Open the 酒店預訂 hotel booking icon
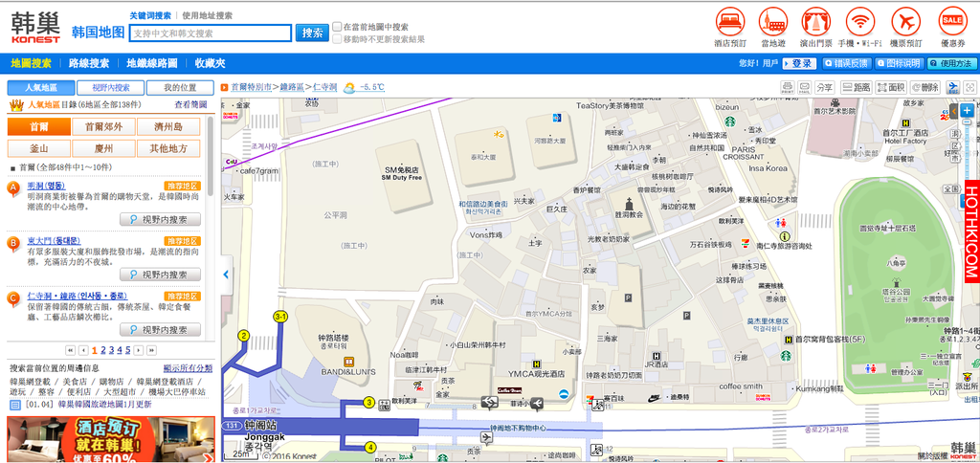 [730, 22]
